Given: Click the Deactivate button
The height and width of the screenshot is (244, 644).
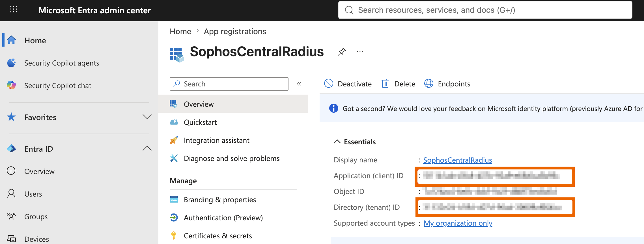Looking at the screenshot, I should 348,84.
